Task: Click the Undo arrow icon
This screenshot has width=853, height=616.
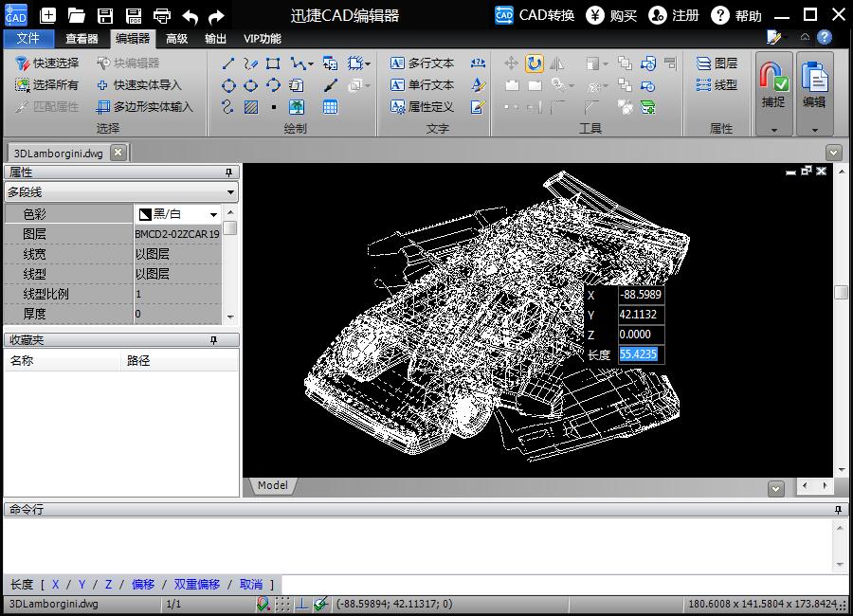Action: [x=190, y=17]
